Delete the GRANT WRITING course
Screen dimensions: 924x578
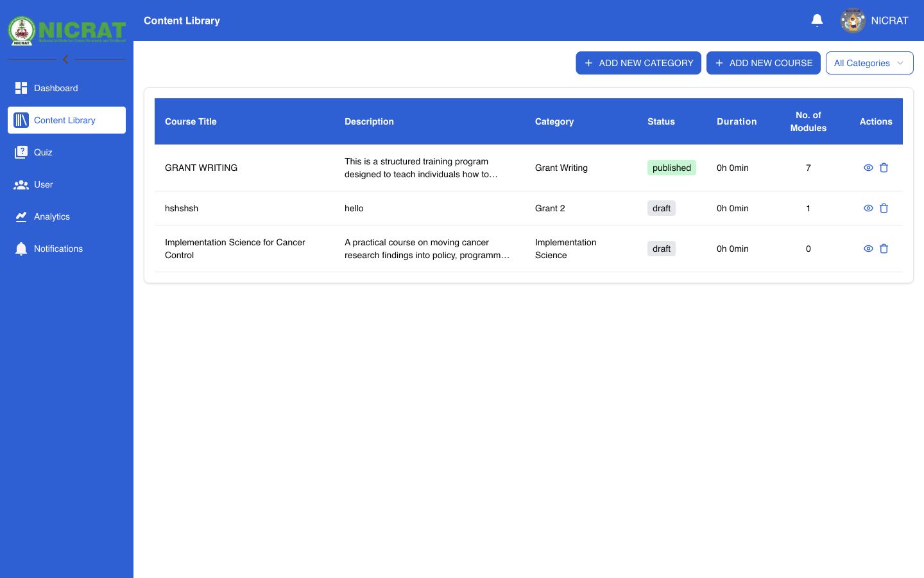click(x=884, y=168)
